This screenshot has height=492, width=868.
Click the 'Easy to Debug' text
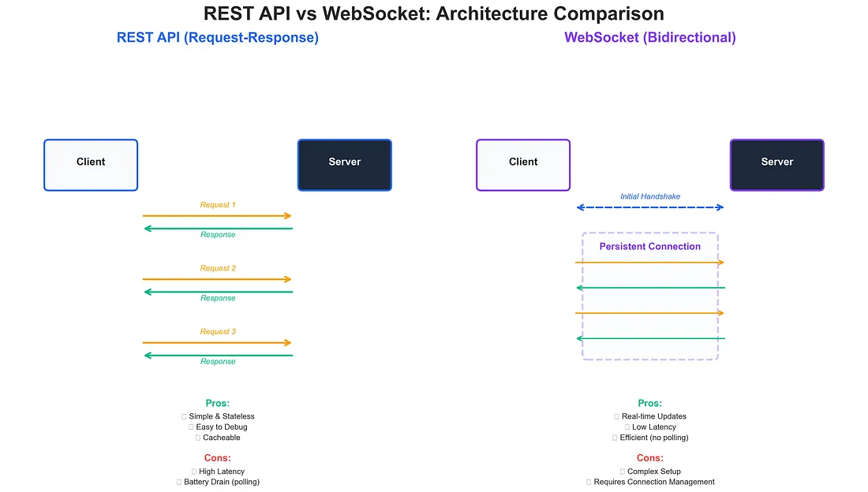tap(221, 427)
